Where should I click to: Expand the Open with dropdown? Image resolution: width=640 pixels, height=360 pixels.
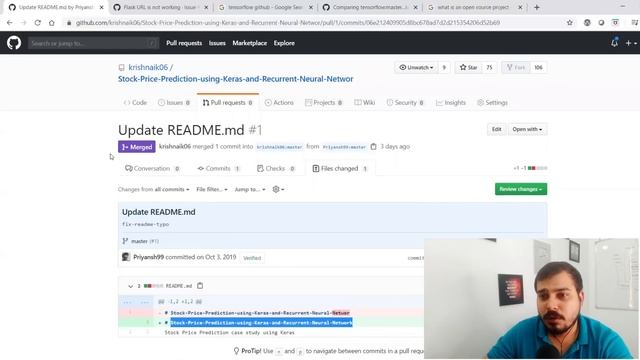[527, 129]
